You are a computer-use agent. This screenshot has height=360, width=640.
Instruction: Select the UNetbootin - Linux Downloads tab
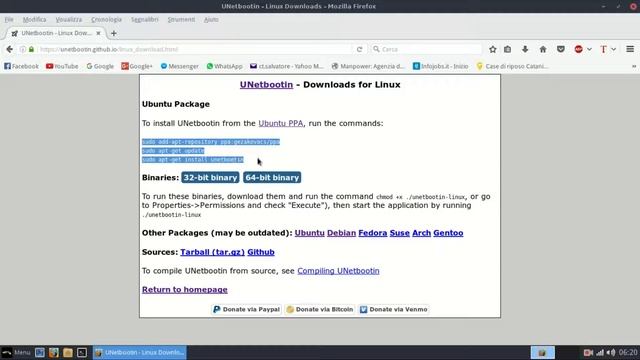tap(56, 33)
